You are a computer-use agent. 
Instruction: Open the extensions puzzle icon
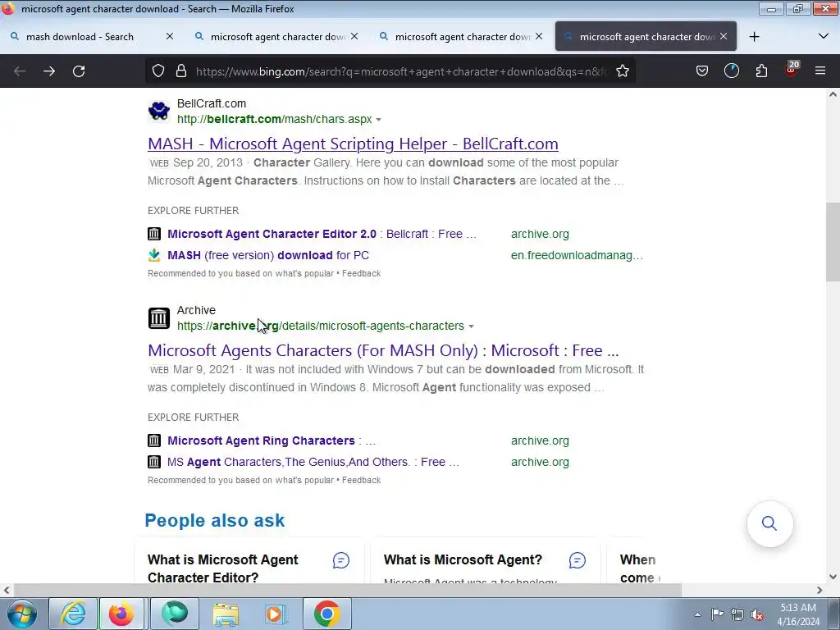click(x=761, y=71)
